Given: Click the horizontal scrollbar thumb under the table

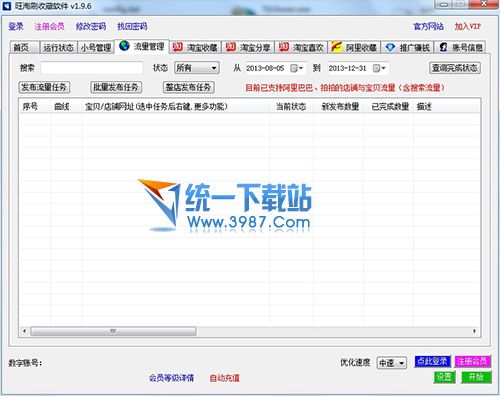Looking at the screenshot, I should pos(113,331).
